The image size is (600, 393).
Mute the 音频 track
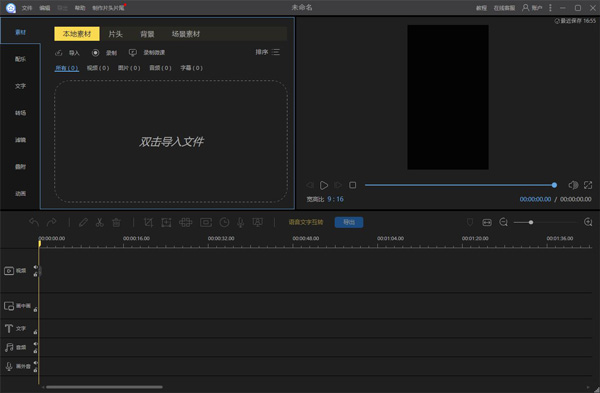tap(36, 344)
